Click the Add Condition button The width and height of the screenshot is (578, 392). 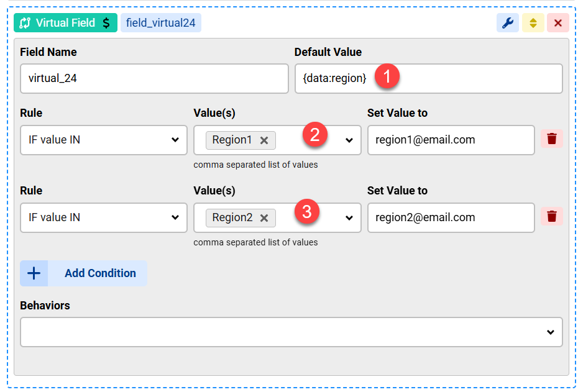pos(99,273)
